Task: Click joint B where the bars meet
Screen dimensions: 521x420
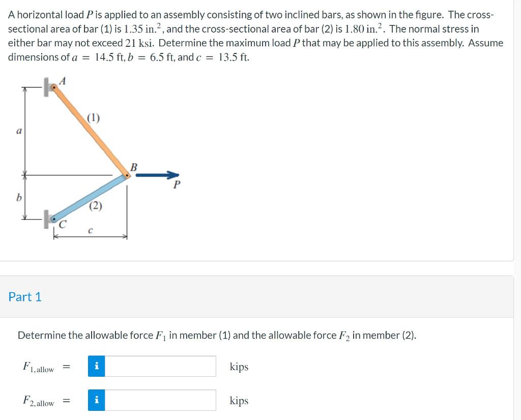Action: [x=126, y=175]
